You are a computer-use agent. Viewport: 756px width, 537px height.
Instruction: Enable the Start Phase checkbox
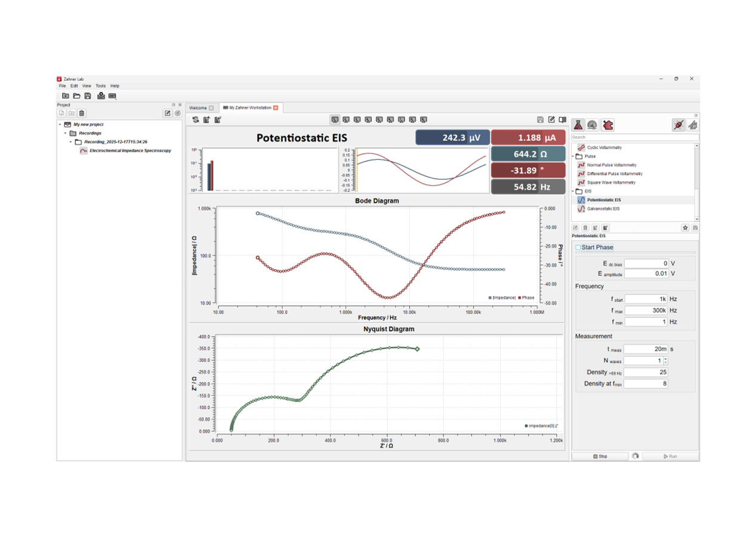[x=578, y=248]
